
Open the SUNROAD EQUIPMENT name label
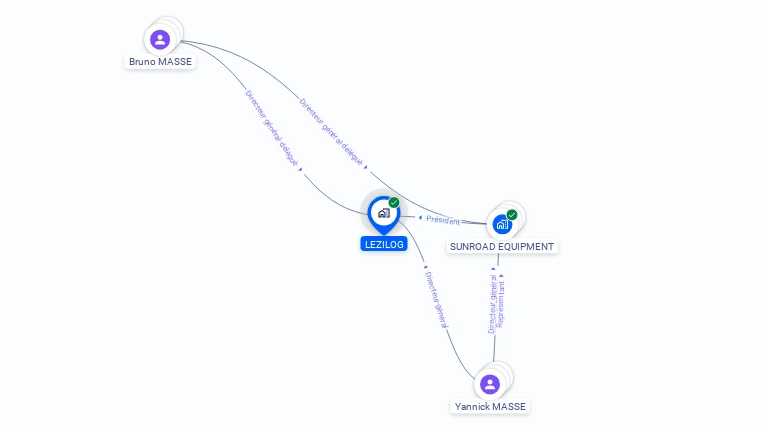pos(502,246)
